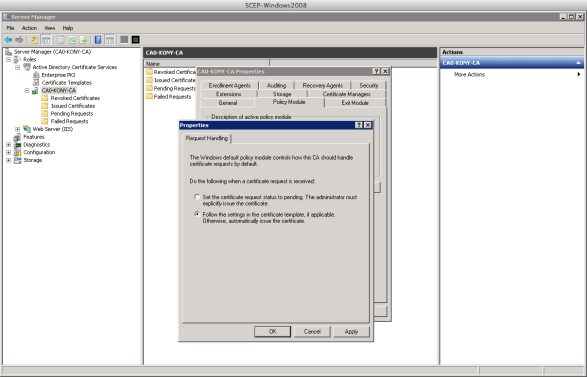The width and height of the screenshot is (587, 377).
Task: Open the Enrollment Agents tab
Action: click(x=229, y=85)
